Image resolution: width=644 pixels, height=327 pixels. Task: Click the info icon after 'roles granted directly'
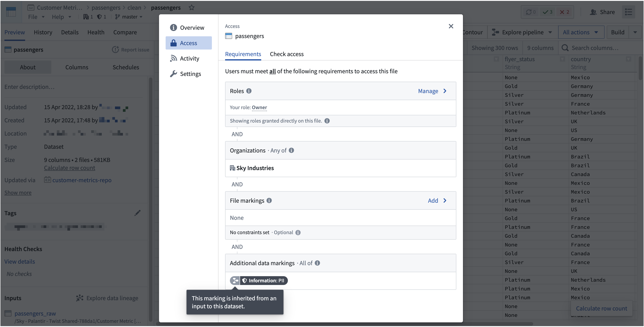pyautogui.click(x=327, y=121)
